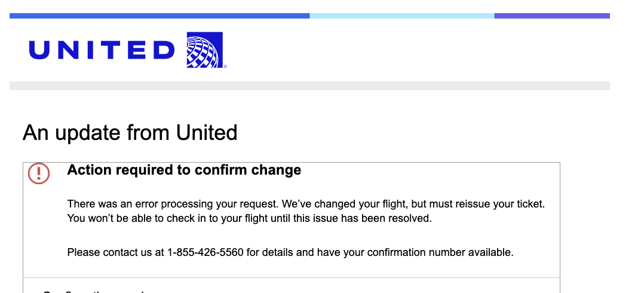
Task: Click the registered trademark symbol beside the globe
Action: click(225, 66)
